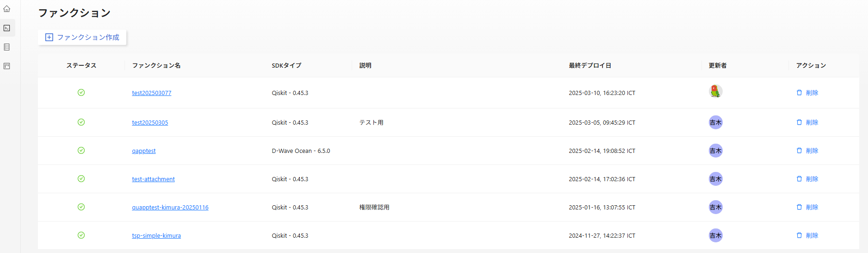Open the tsp-simple-kimura function link
The width and height of the screenshot is (868, 253).
(x=156, y=236)
